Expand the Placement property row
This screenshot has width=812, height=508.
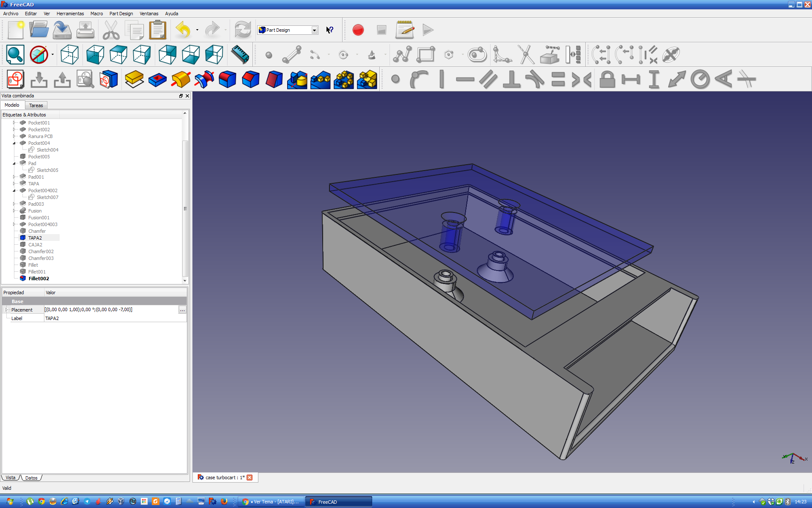(x=6, y=310)
